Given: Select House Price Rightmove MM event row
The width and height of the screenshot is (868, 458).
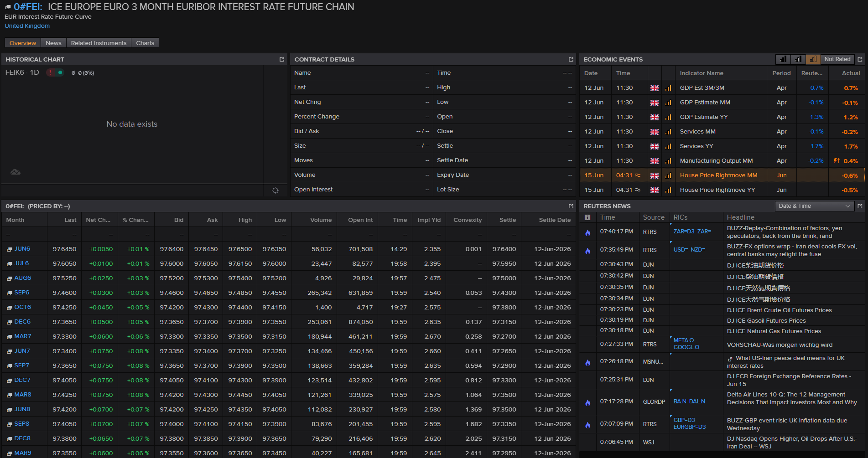Looking at the screenshot, I should click(722, 175).
